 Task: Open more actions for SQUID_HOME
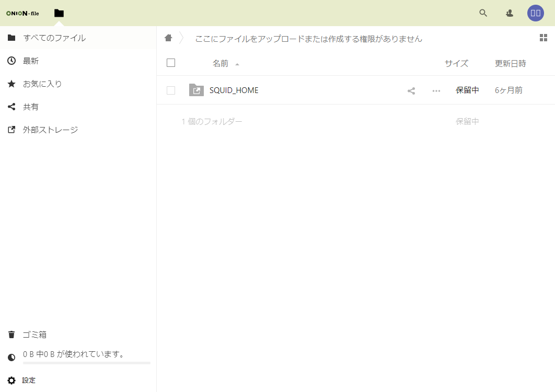coord(436,90)
